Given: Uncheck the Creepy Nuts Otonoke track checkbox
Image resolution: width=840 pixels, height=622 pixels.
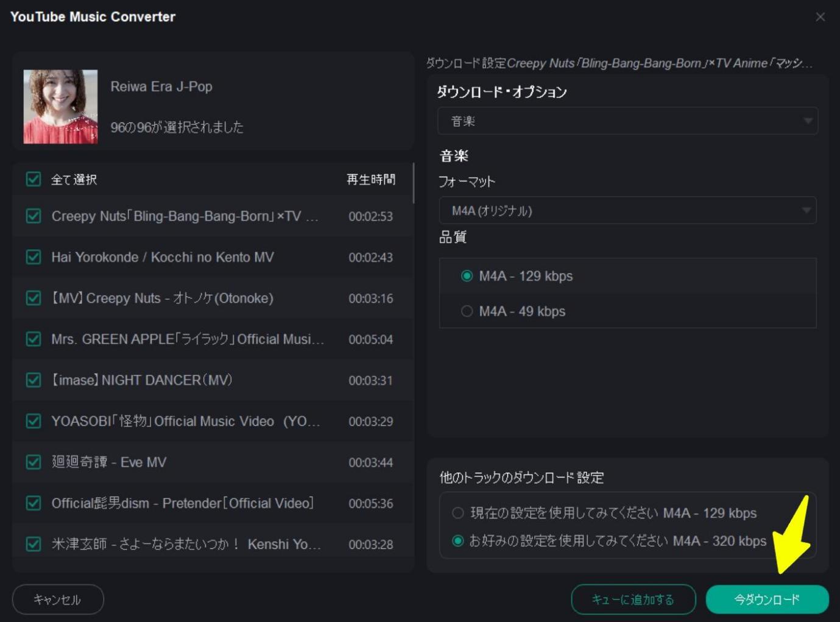Looking at the screenshot, I should [34, 298].
